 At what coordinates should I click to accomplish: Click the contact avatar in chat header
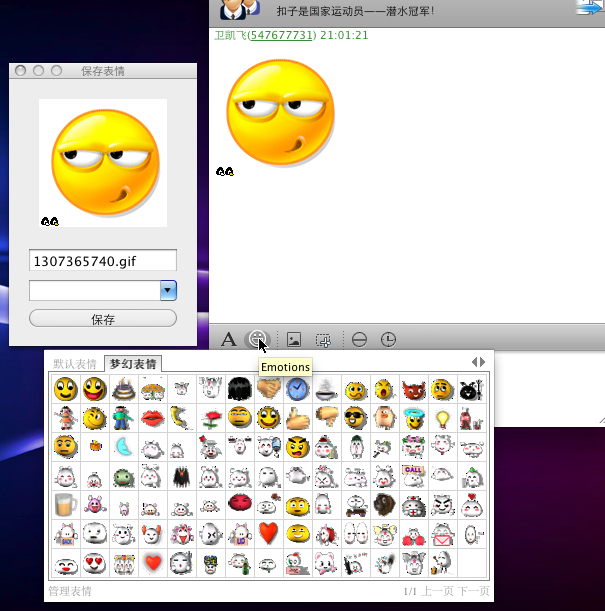240,10
